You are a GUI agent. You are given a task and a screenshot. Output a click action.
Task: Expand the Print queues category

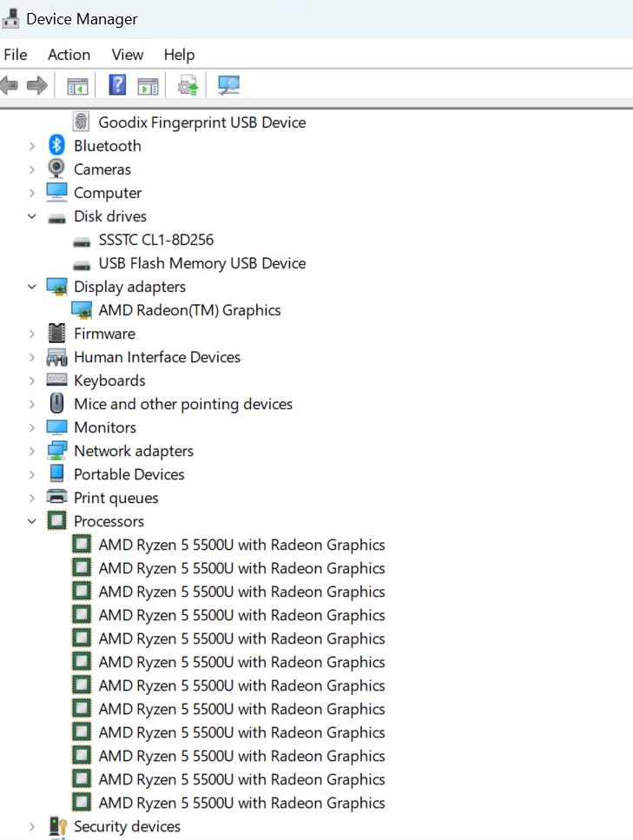32,499
